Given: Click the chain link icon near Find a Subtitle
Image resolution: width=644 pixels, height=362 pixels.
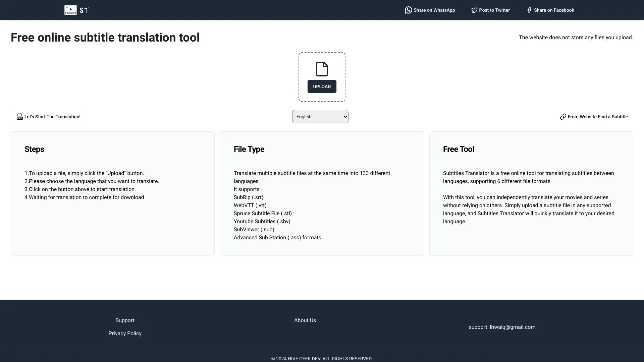Looking at the screenshot, I should point(563,117).
